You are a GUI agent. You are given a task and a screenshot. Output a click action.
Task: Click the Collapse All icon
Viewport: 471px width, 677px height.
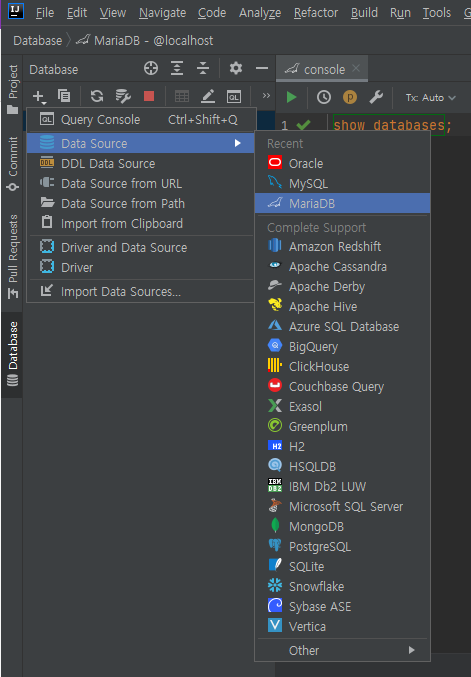tap(203, 68)
